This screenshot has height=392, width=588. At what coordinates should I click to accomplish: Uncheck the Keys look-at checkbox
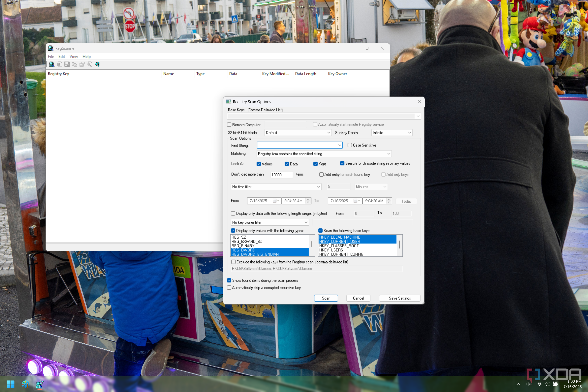point(315,164)
